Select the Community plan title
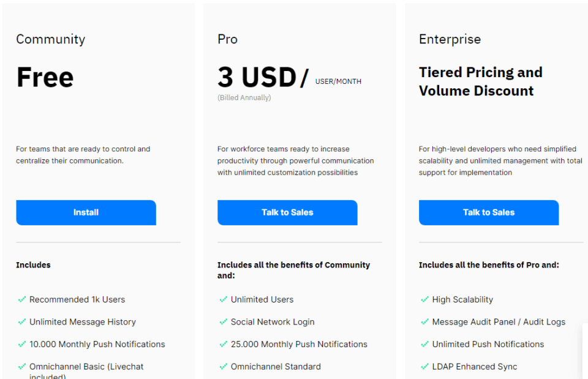Viewport: 588px width, 379px height. point(50,39)
